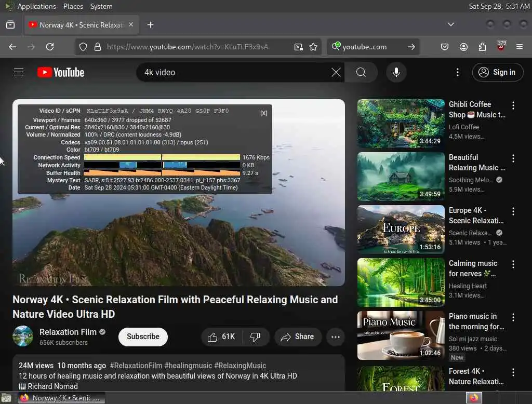Screen dimensions: 532x404
Task: Open options for Beautiful Relaxing Music video
Action: click(x=513, y=158)
